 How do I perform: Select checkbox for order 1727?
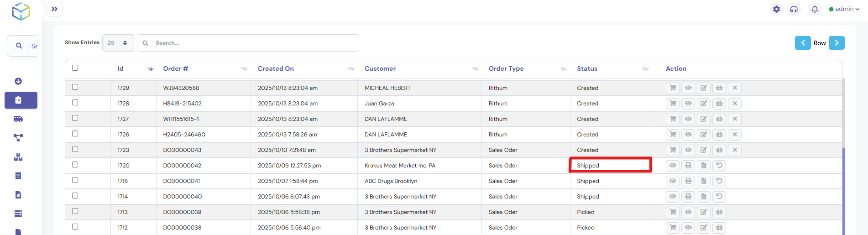75,118
